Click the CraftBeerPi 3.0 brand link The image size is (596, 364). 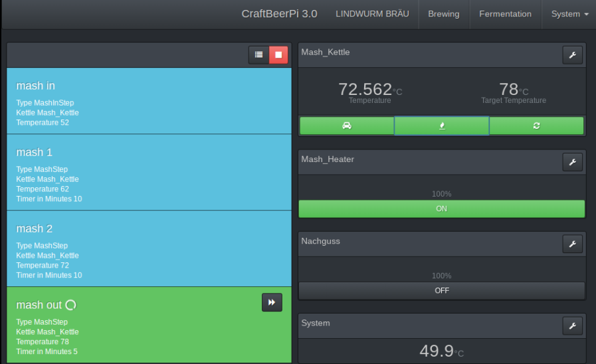tap(279, 14)
